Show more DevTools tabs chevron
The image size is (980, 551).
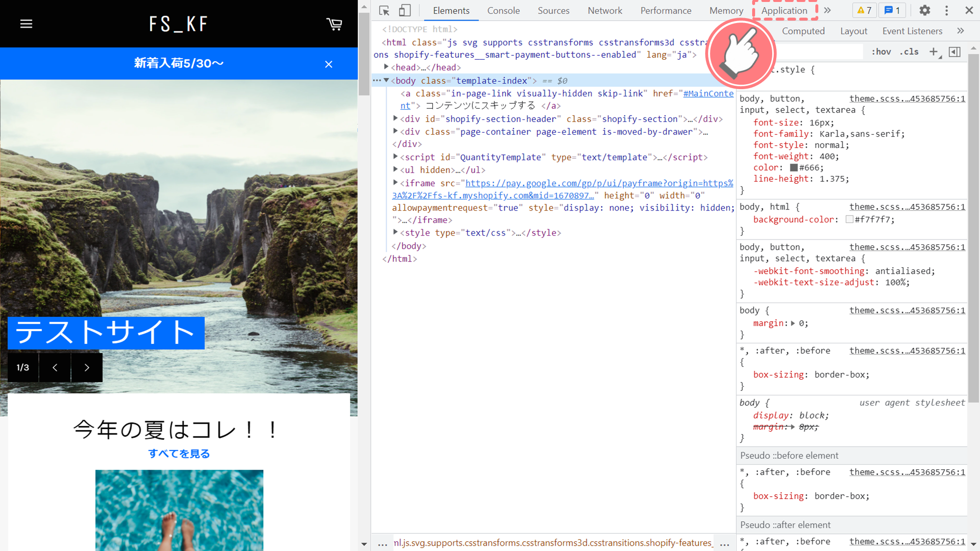click(828, 10)
